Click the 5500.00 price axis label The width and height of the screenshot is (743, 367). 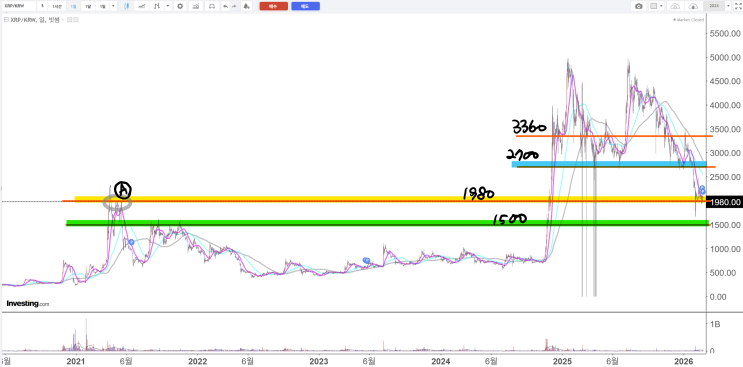click(725, 34)
